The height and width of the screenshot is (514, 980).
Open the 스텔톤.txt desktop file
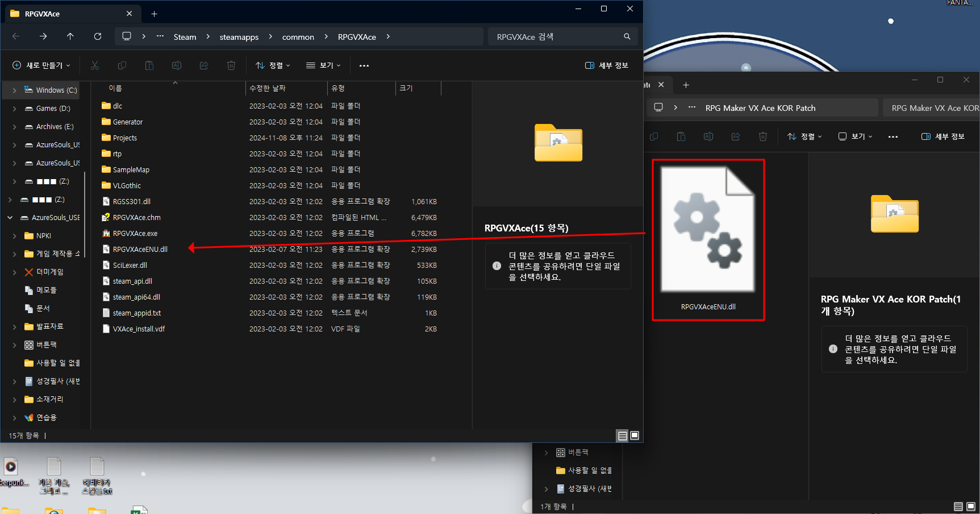(97, 476)
